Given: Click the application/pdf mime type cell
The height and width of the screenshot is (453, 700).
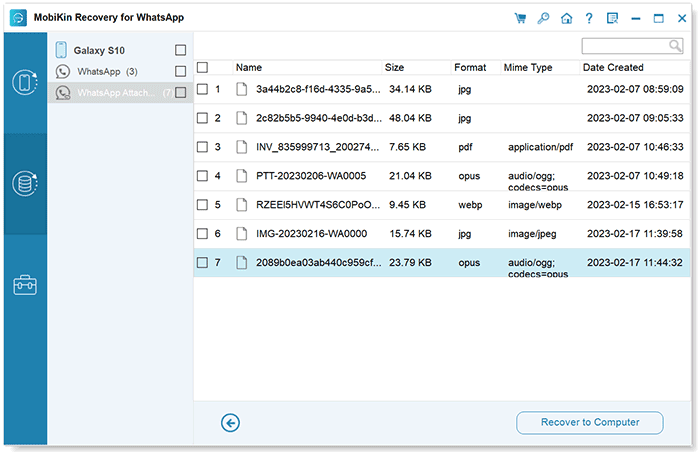Looking at the screenshot, I should pyautogui.click(x=540, y=147).
